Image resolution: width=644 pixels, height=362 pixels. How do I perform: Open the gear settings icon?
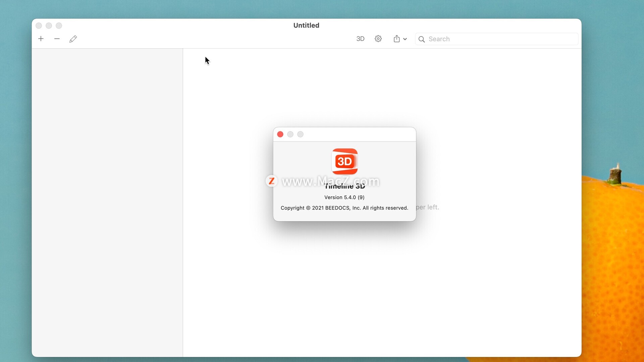378,39
